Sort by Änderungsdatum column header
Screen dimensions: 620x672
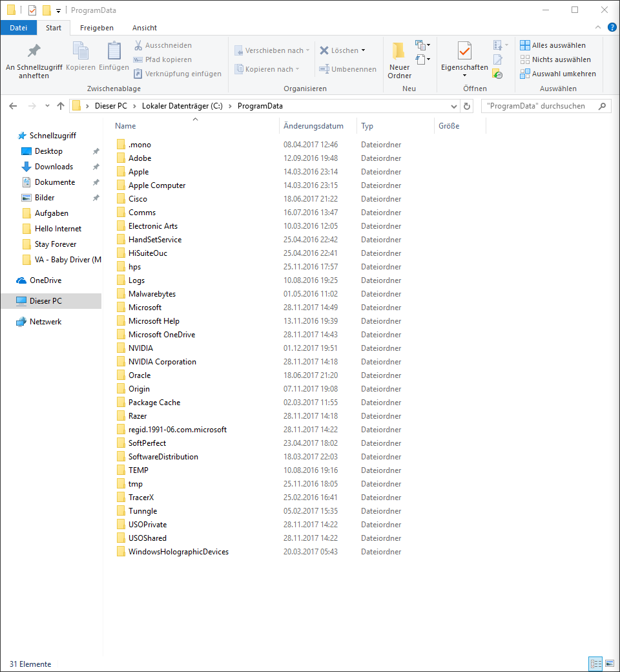click(314, 126)
